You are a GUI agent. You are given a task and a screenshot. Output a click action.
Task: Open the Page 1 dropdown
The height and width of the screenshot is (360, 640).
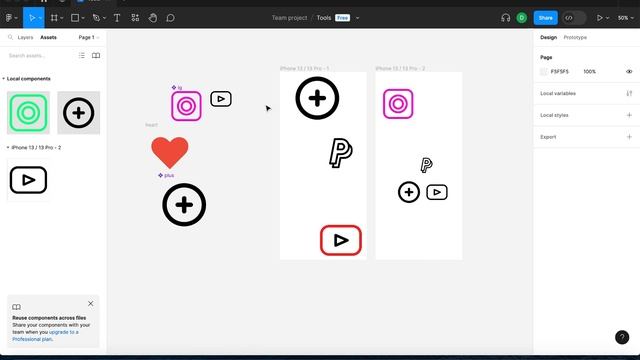pyautogui.click(x=89, y=37)
